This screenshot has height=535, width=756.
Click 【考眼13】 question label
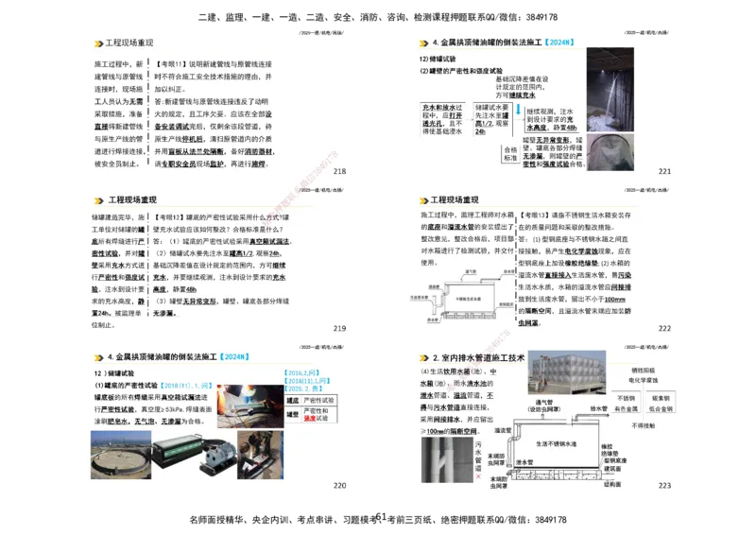pos(534,216)
